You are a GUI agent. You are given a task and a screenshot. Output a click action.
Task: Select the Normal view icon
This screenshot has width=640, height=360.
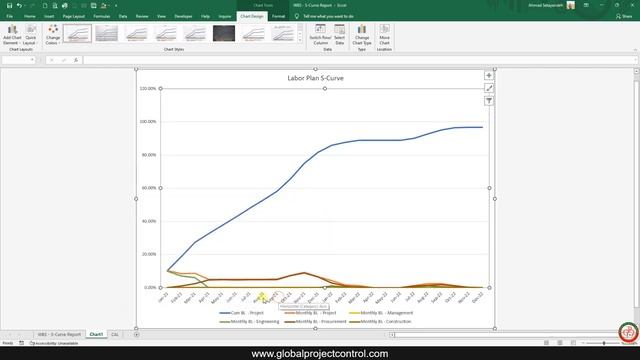point(547,343)
